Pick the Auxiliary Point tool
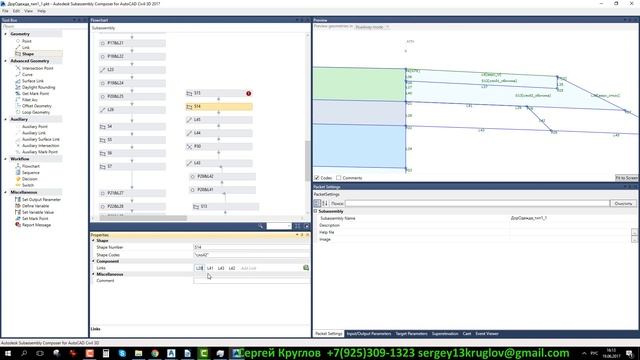This screenshot has width=640, height=360. [35, 127]
